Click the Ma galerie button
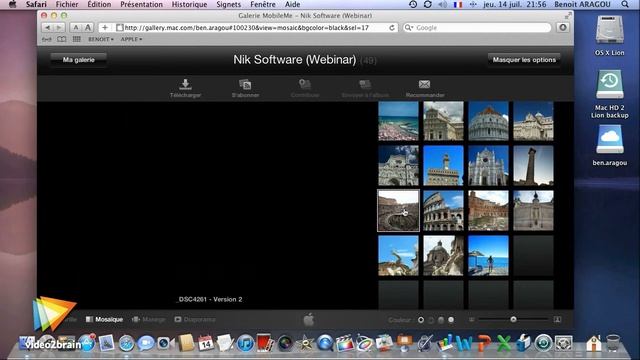 [x=79, y=60]
